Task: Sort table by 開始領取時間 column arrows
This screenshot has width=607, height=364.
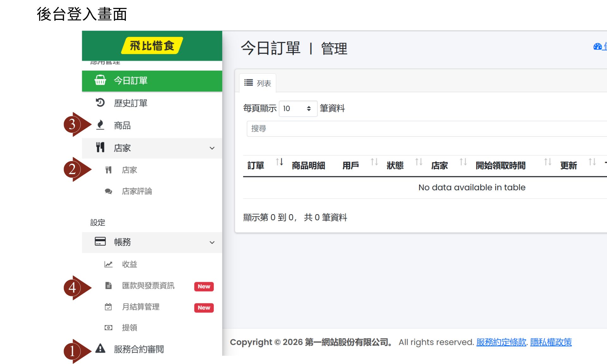Action: (x=548, y=162)
